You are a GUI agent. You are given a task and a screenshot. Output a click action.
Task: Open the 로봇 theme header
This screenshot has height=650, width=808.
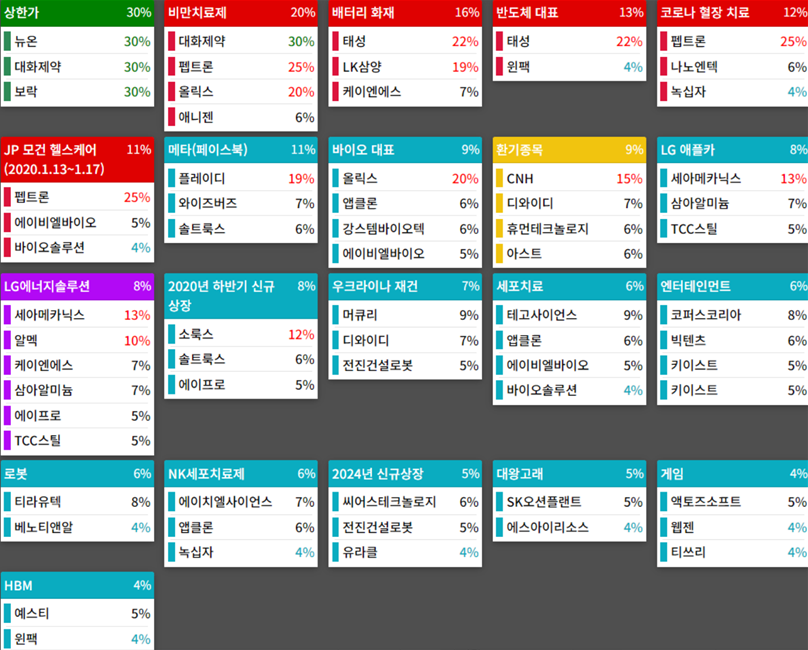click(77, 474)
